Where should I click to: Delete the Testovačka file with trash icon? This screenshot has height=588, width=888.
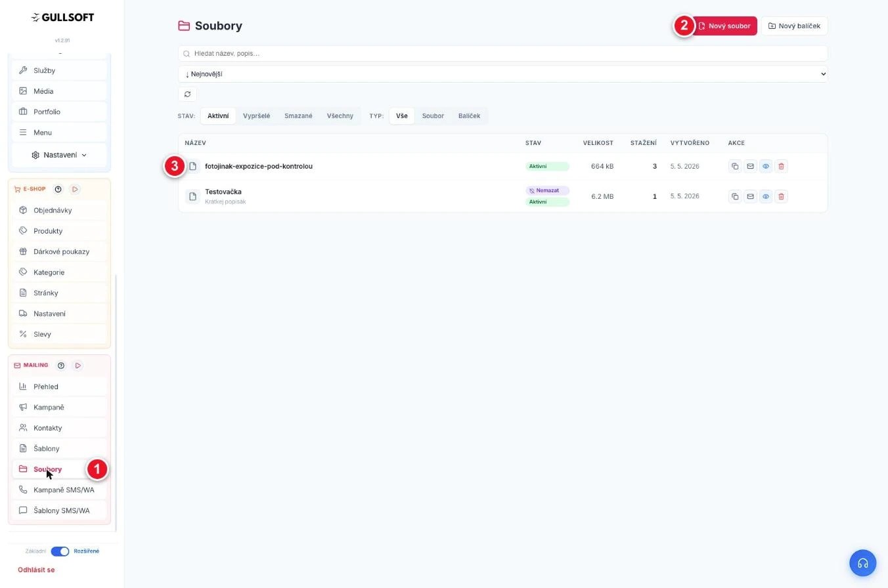coord(781,196)
